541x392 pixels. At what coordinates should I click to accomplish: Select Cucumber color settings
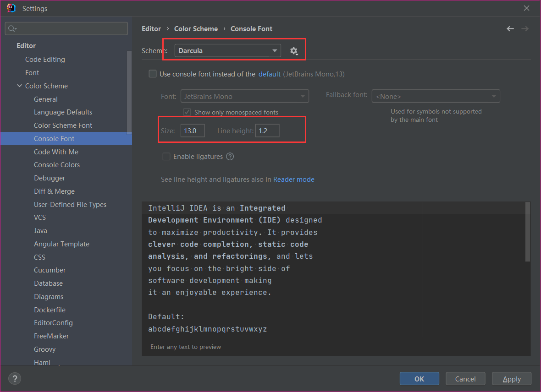[x=50, y=270]
